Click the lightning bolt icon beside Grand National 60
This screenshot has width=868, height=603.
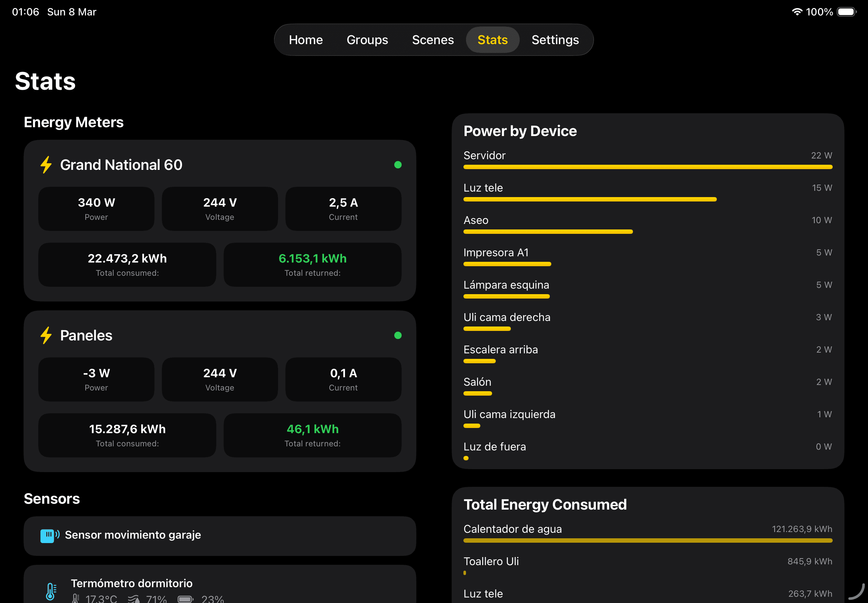[46, 165]
